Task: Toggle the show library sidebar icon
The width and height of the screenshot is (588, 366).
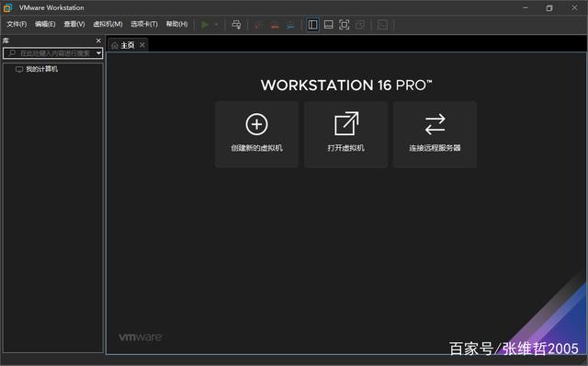Action: pyautogui.click(x=312, y=25)
